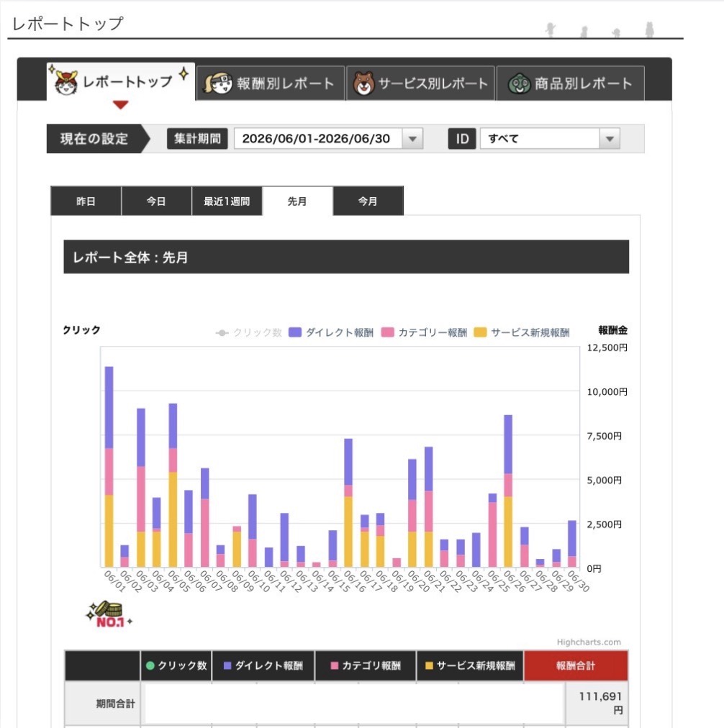Select the 今月 period tab
724x728 pixels.
pos(368,201)
